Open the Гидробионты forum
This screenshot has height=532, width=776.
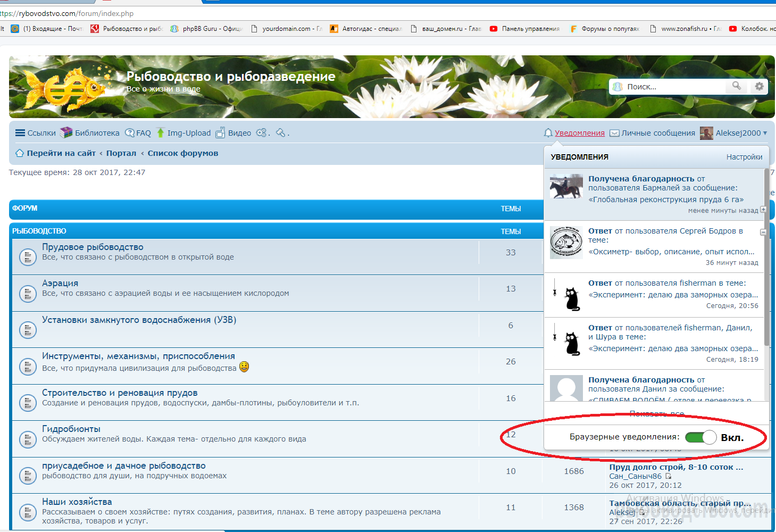coord(71,429)
